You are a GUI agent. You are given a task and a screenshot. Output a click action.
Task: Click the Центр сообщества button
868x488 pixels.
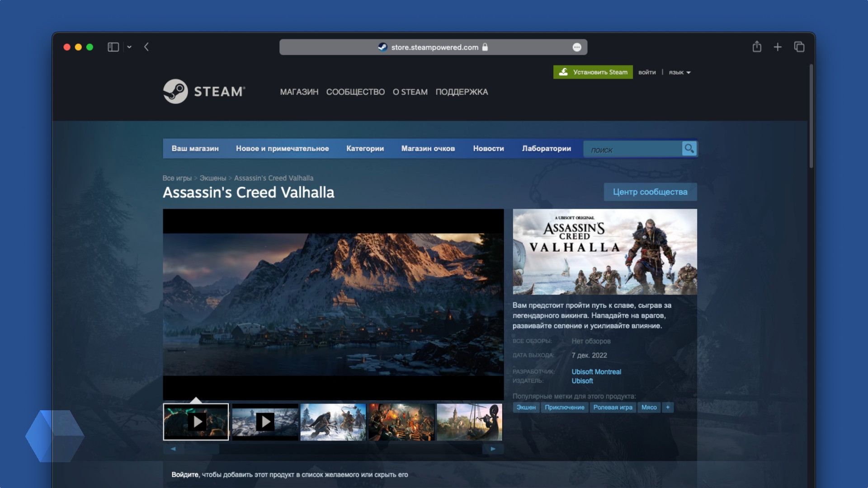650,192
